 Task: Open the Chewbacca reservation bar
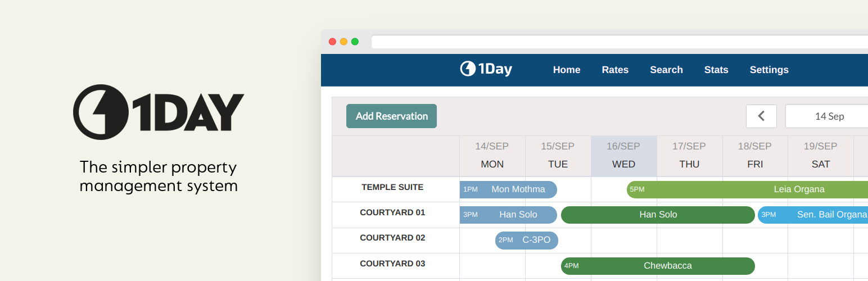coord(658,266)
